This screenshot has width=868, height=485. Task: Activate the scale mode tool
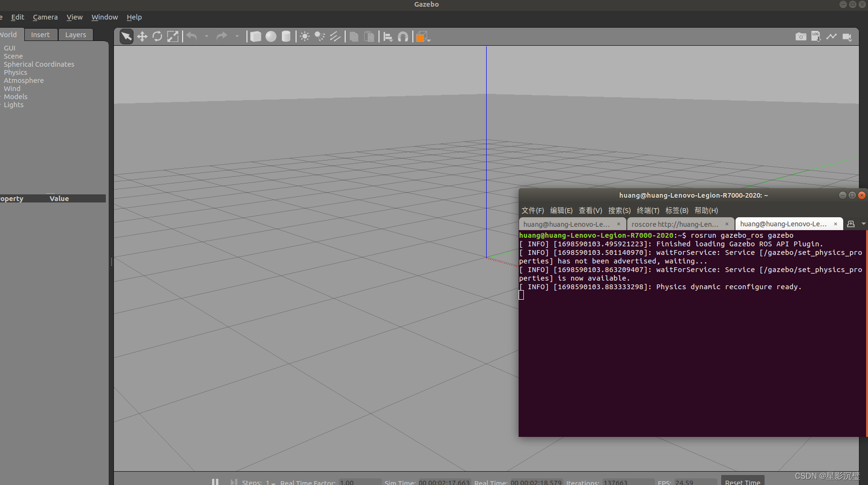point(173,37)
